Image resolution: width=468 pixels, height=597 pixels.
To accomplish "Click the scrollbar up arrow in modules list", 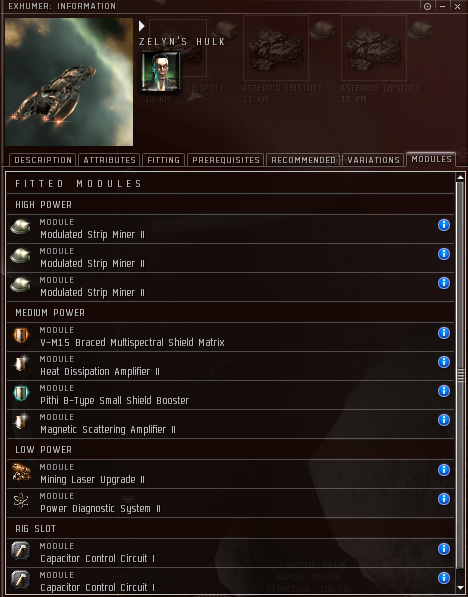I will pos(460,177).
